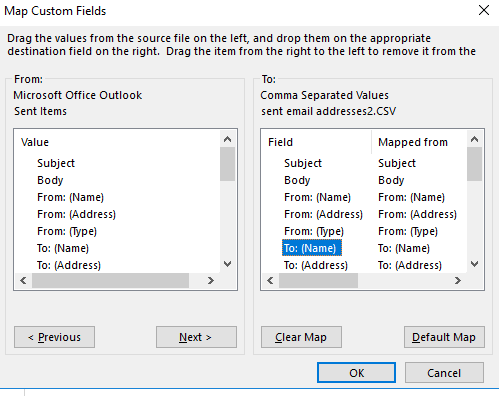Click left arrow of right list horizontal scrollbar
The width and height of the screenshot is (499, 396).
pyautogui.click(x=270, y=281)
